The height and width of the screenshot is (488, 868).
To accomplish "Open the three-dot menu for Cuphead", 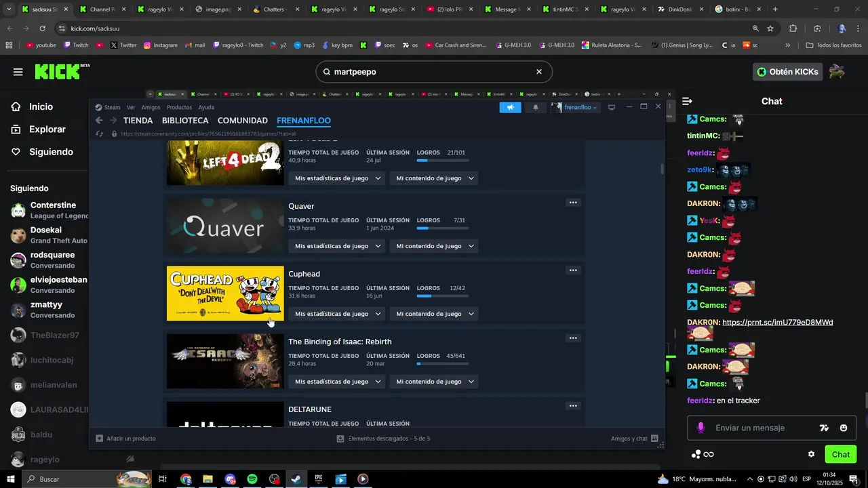I will (x=573, y=270).
